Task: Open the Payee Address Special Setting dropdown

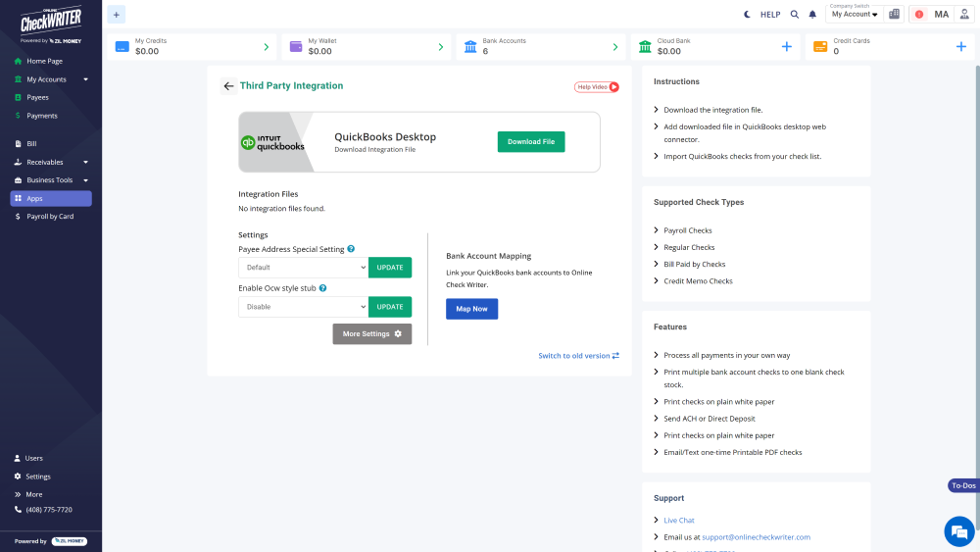Action: tap(303, 268)
